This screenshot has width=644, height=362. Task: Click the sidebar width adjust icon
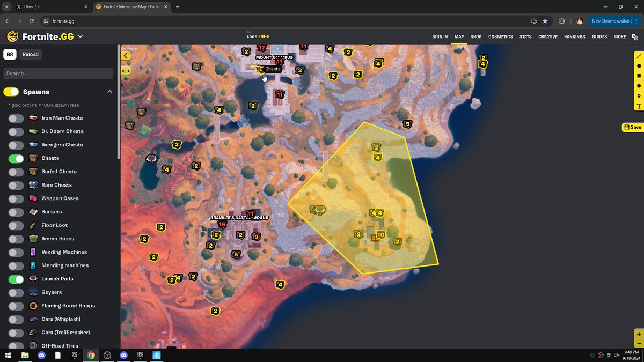point(126,71)
